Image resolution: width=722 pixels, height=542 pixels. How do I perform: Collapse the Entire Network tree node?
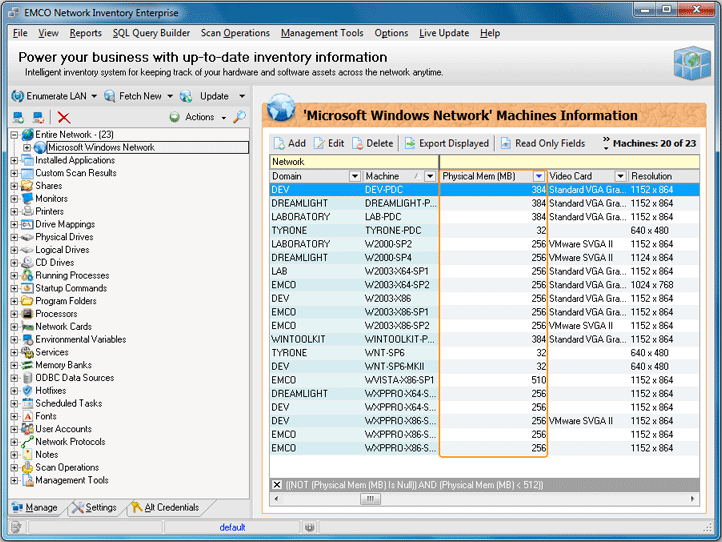pyautogui.click(x=15, y=134)
